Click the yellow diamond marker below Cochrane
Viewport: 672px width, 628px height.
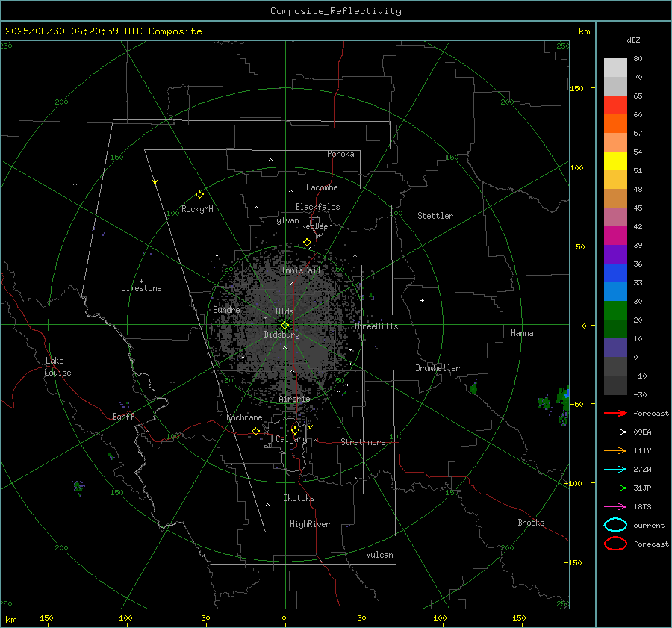point(256,431)
